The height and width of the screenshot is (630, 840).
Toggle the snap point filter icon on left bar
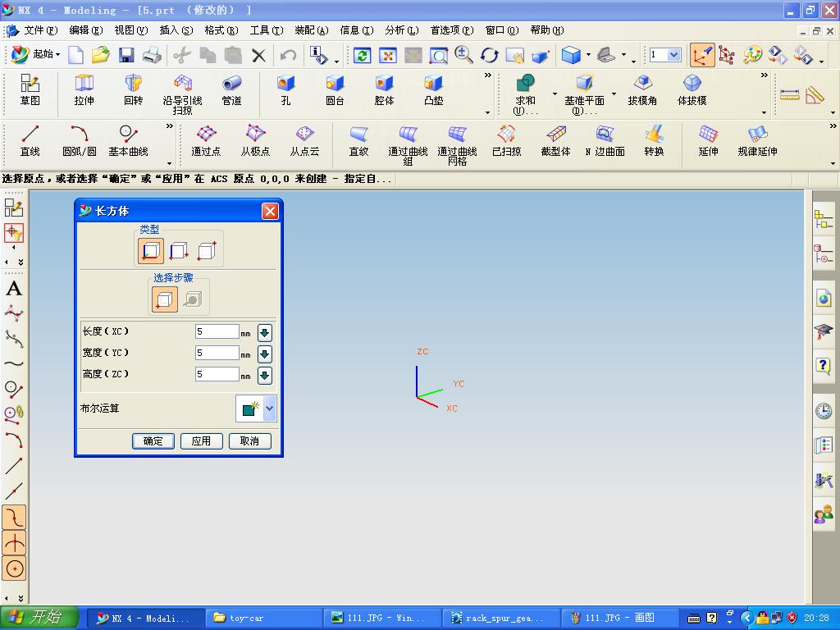point(14,233)
